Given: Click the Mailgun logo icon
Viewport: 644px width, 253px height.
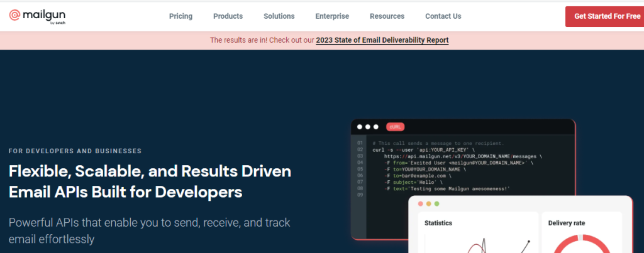Looking at the screenshot, I should click(x=14, y=16).
